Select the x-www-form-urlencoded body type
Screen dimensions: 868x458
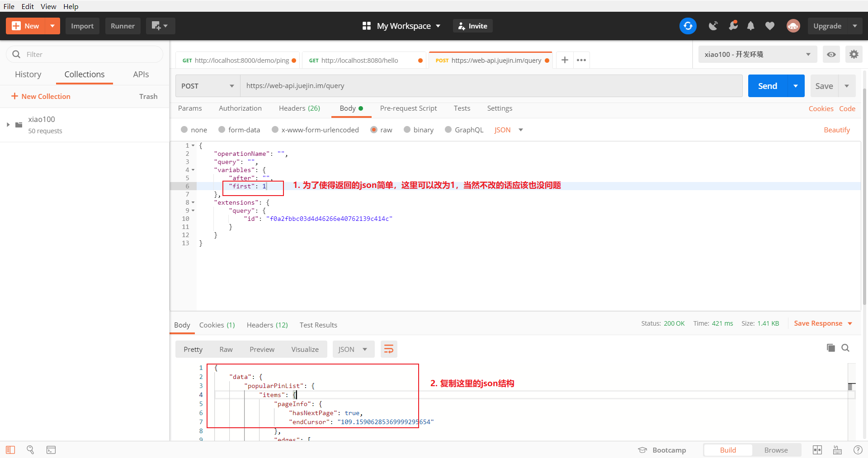click(275, 130)
